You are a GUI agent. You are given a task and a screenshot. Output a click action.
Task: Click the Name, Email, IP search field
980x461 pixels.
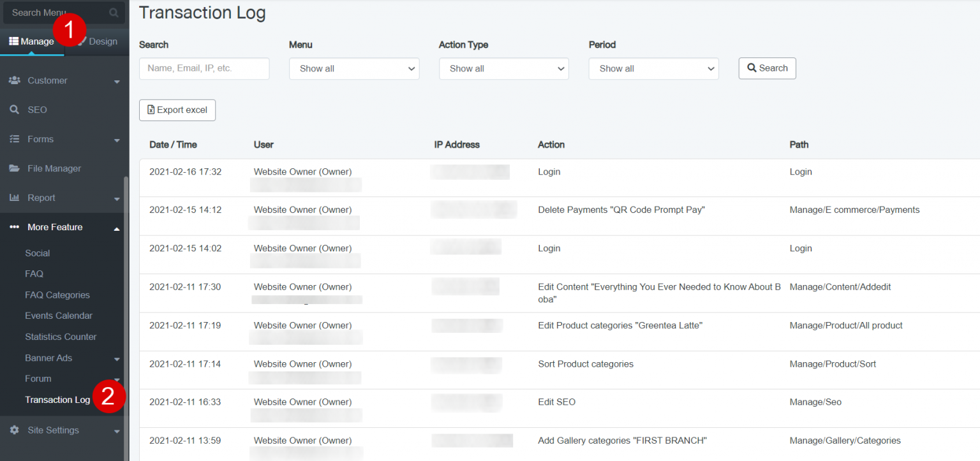(204, 68)
